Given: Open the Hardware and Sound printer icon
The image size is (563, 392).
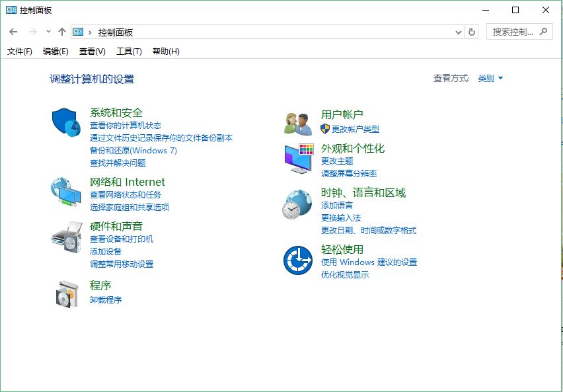Looking at the screenshot, I should (x=67, y=237).
